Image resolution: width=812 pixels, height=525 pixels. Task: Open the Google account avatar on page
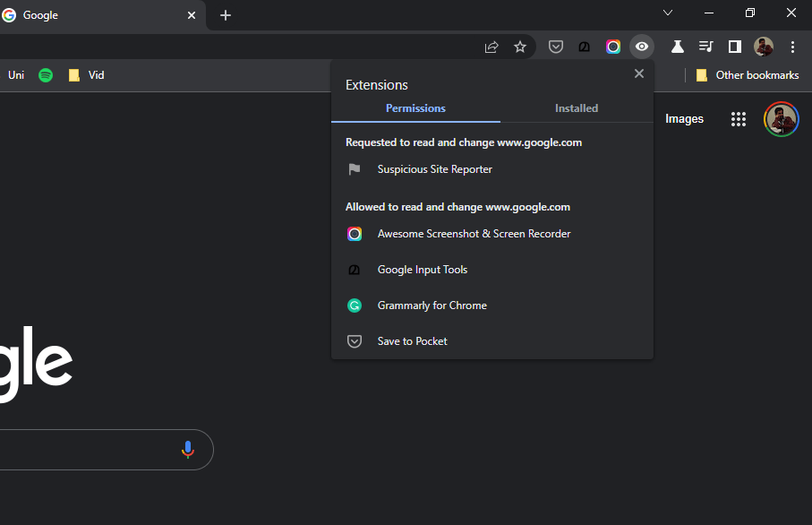[781, 119]
